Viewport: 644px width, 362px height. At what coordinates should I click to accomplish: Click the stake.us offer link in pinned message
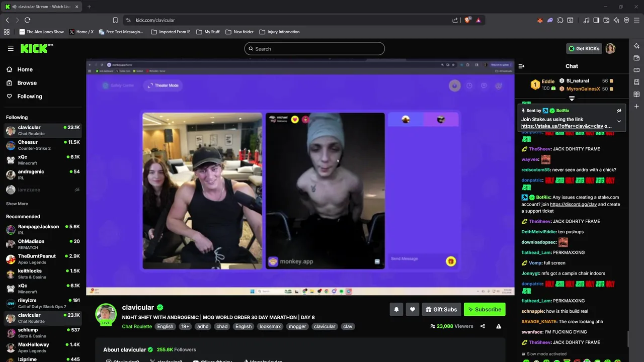click(x=566, y=126)
